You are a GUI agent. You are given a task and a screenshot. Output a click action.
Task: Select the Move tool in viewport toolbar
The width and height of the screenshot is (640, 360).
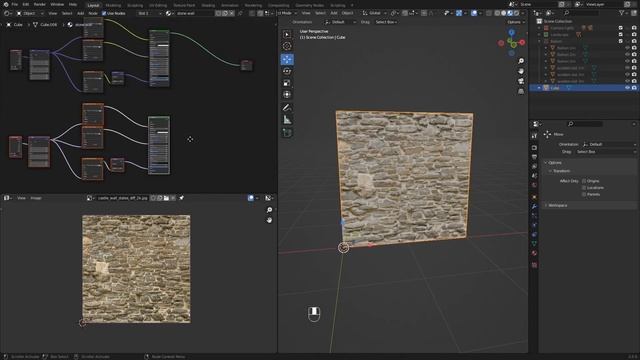287,60
